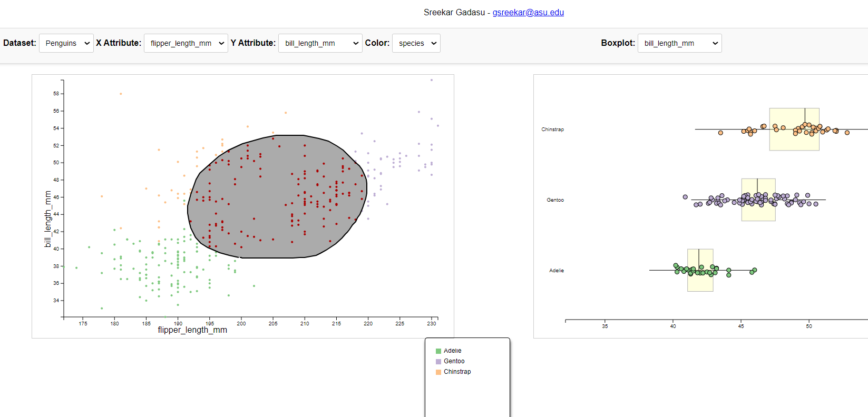Click the purple Gentoo legend swatch
Viewport: 868px width, 417px height.
[438, 362]
